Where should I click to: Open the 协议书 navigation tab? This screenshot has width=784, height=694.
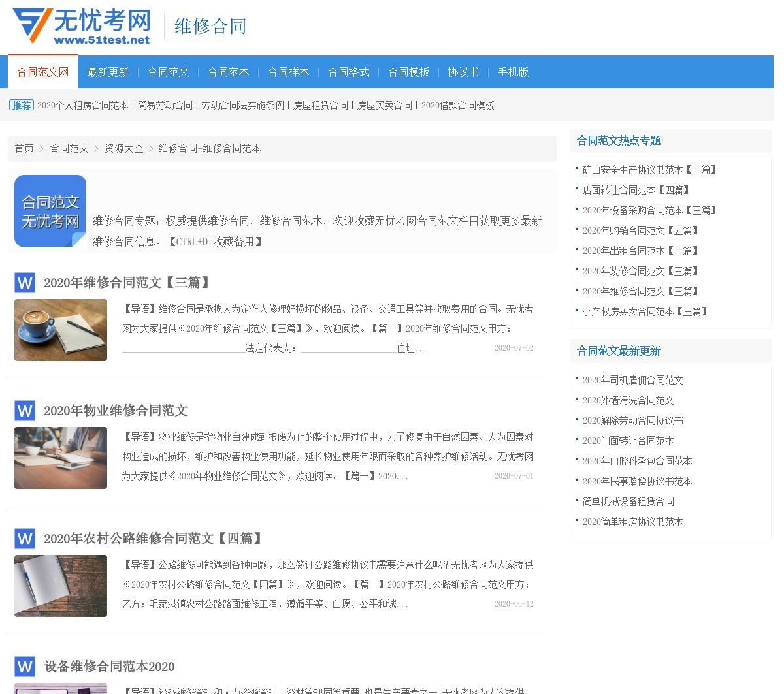point(463,72)
